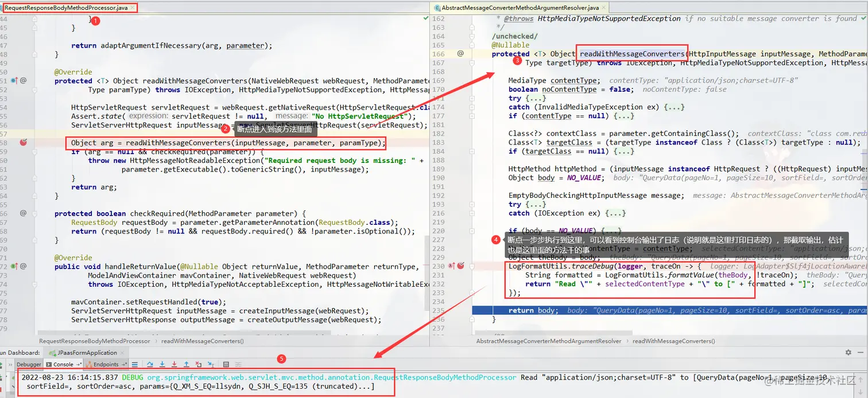This screenshot has width=868, height=398.
Task: Expand hidden debugger tabs chevron before Debugger
Action: point(10,364)
